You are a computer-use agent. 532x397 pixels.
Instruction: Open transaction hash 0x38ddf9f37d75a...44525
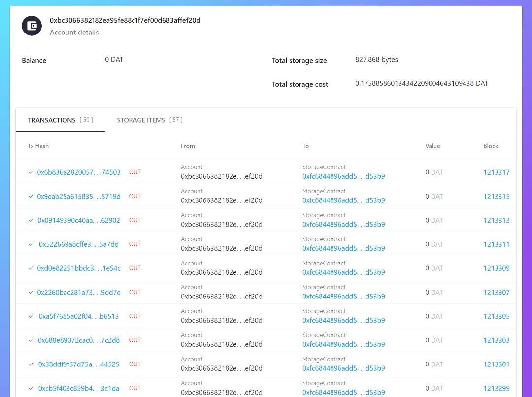(x=79, y=364)
